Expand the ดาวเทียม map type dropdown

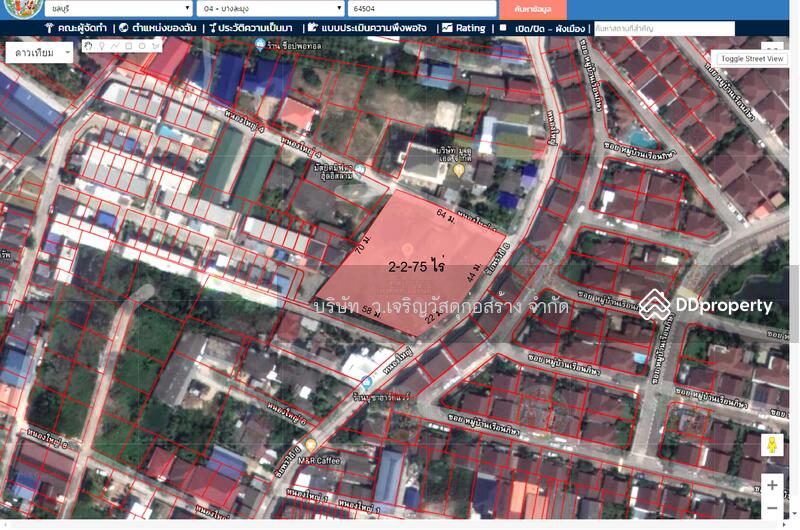[x=39, y=53]
